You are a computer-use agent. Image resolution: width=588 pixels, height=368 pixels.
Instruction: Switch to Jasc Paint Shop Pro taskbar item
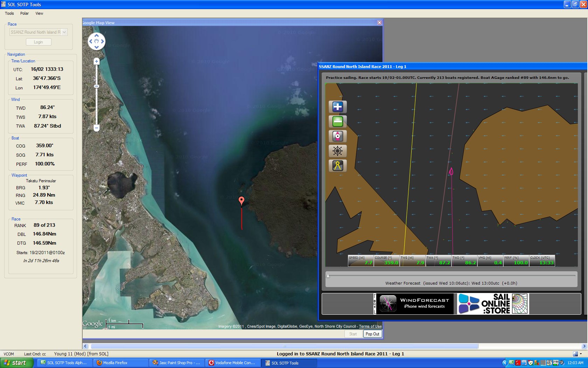point(176,363)
